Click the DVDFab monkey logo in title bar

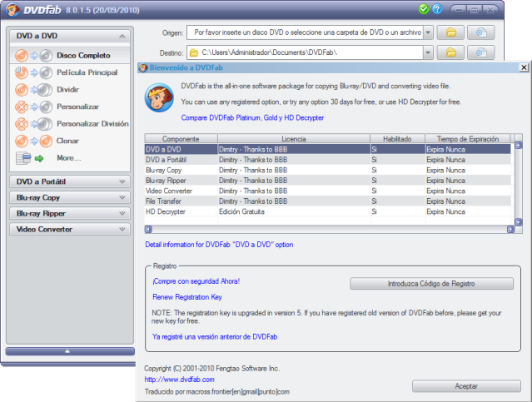[12, 9]
